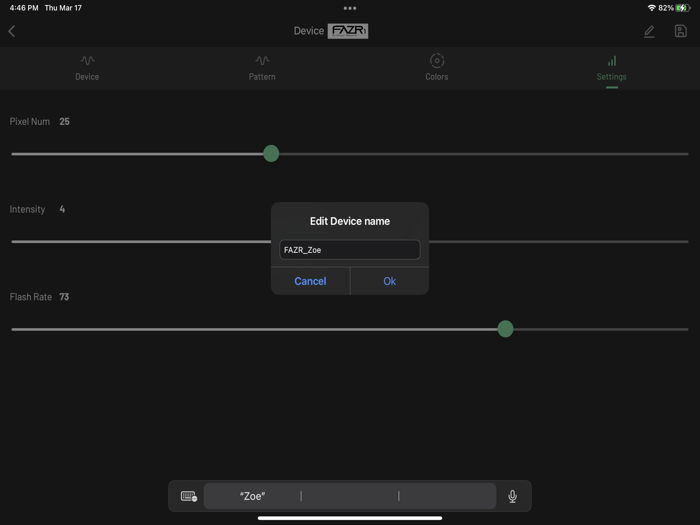Click the Flash Rate slider handle
The image size is (700, 525).
[505, 329]
